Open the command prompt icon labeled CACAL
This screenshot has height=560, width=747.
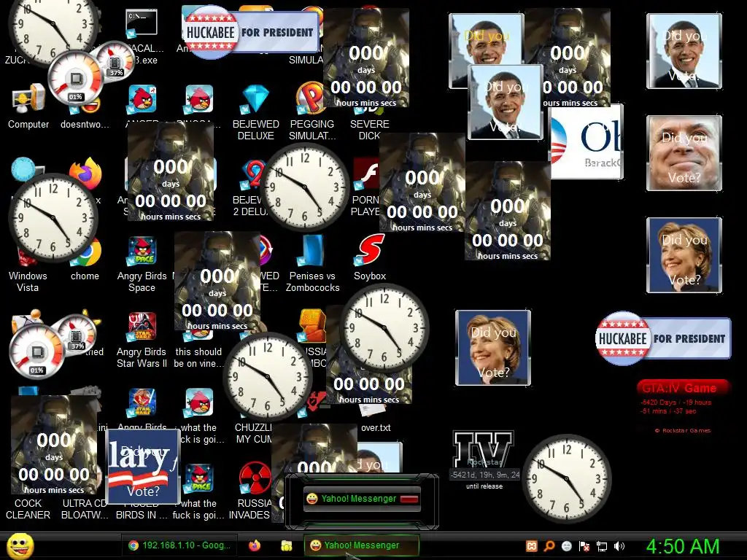(142, 24)
